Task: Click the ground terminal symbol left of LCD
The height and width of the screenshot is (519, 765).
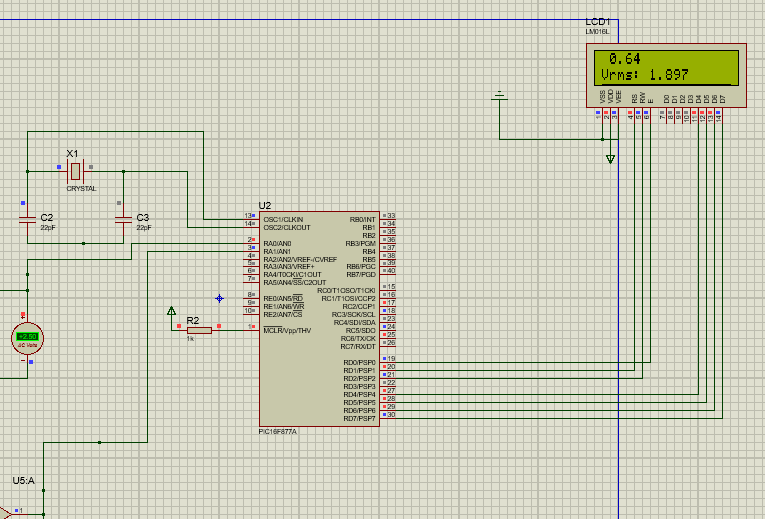Action: [499, 96]
